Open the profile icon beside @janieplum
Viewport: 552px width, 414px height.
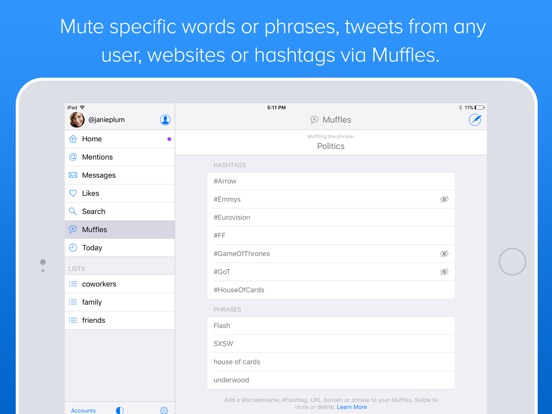[x=165, y=120]
